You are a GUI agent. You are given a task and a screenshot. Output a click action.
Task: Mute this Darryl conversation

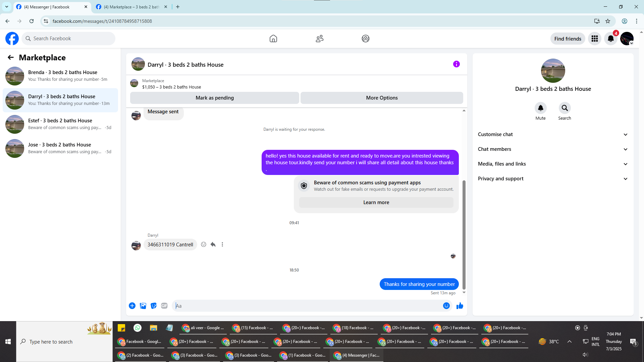(x=540, y=108)
